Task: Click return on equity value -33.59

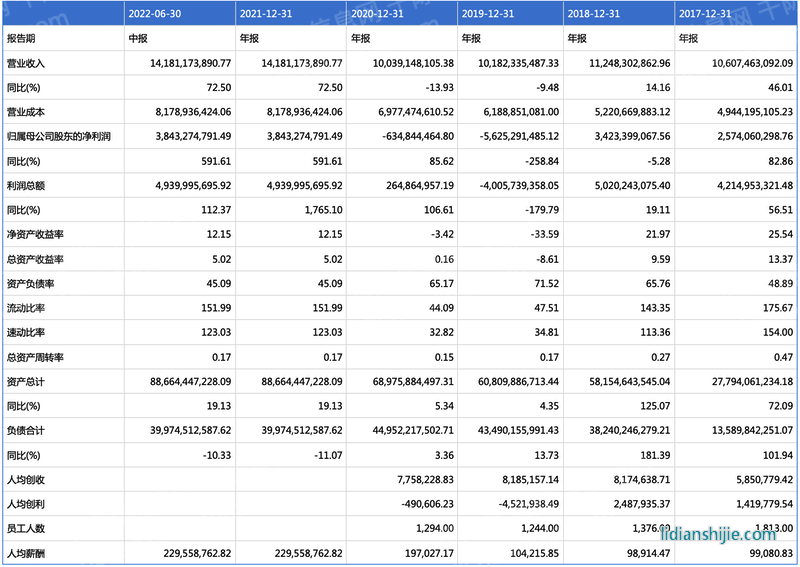Action: (x=545, y=234)
